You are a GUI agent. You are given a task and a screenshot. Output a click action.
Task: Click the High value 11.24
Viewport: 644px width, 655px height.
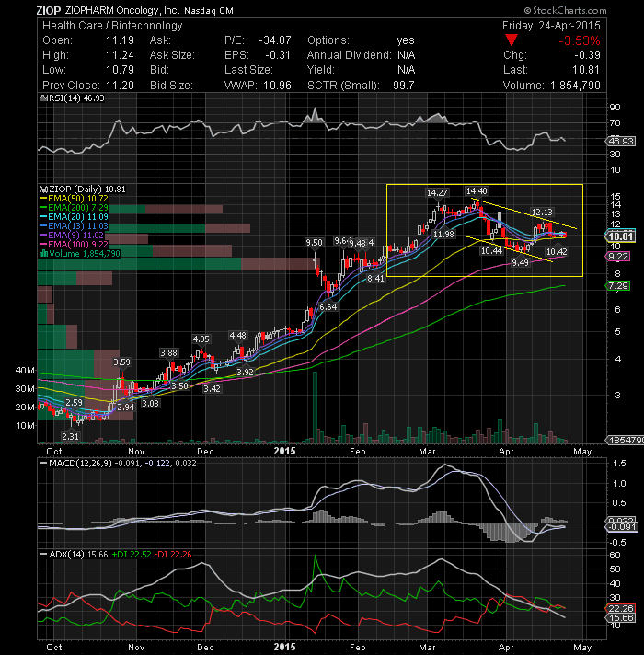tap(120, 55)
